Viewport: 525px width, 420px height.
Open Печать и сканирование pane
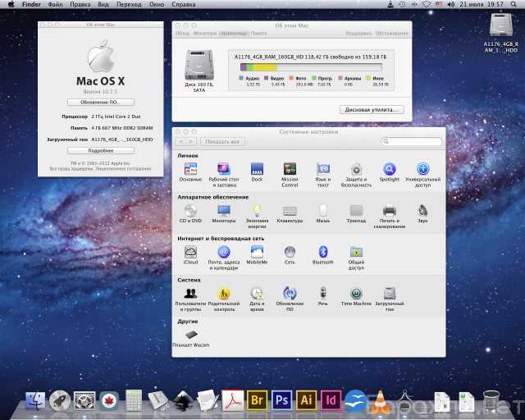[x=390, y=217]
